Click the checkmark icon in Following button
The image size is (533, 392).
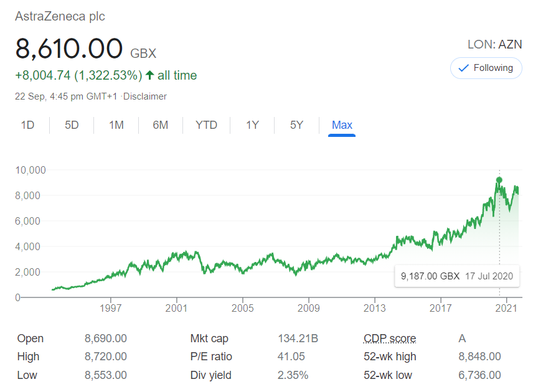463,68
